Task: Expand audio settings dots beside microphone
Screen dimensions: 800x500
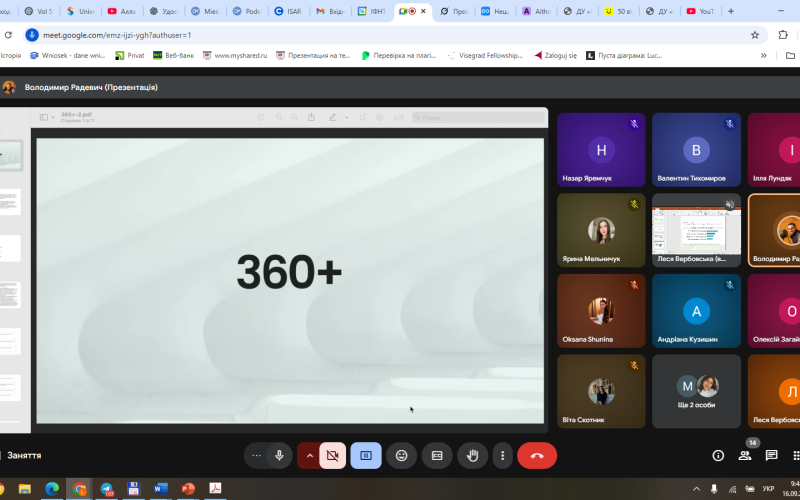Action: pyautogui.click(x=256, y=456)
